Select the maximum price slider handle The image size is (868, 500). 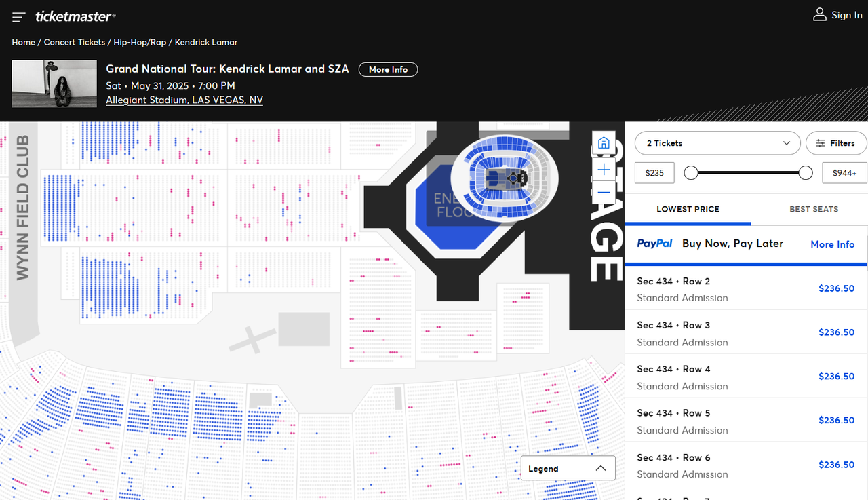(806, 173)
